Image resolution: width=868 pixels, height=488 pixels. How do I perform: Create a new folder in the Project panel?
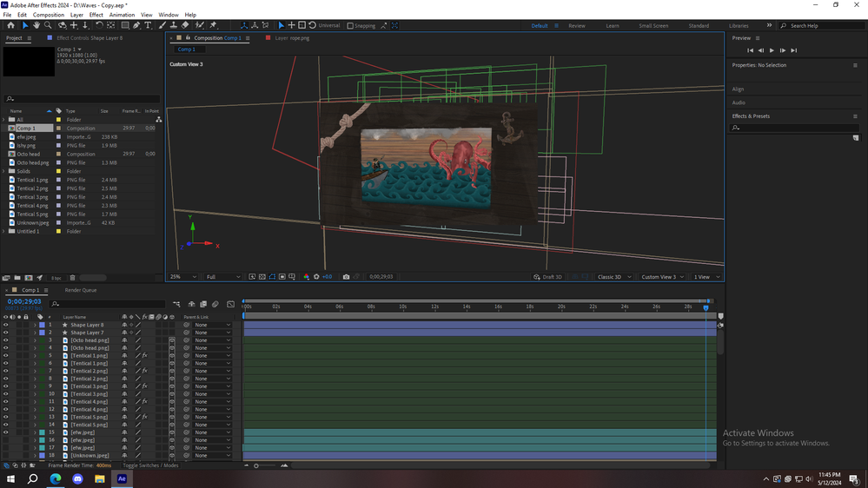point(17,278)
